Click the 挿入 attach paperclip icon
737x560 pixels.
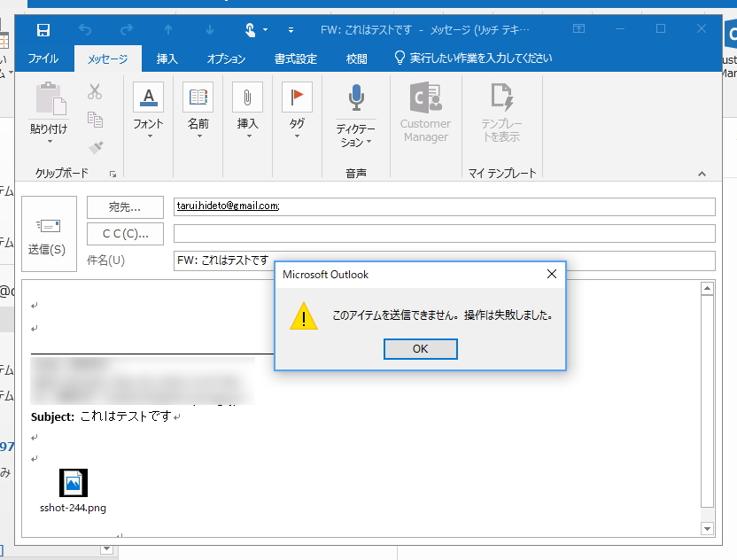(x=246, y=97)
